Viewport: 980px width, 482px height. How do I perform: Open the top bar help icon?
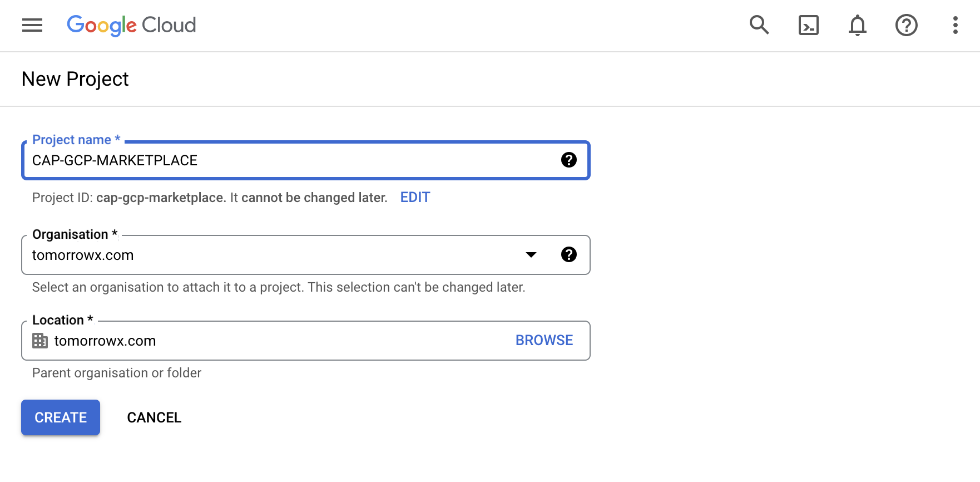(x=906, y=25)
